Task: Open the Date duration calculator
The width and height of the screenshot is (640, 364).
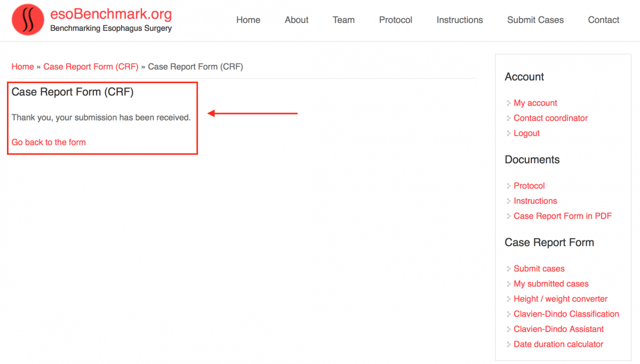Action: pos(558,344)
